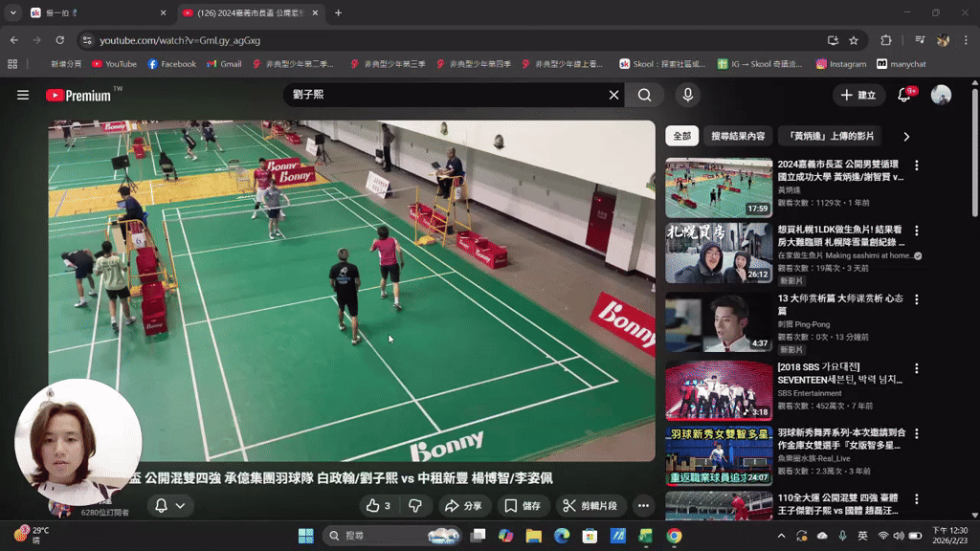Open YouTube notifications bell

point(904,95)
